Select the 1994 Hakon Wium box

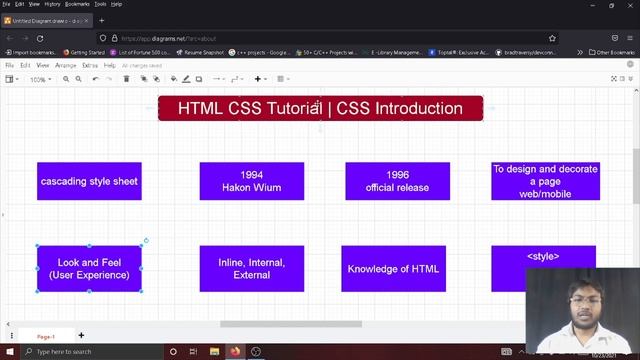point(252,181)
